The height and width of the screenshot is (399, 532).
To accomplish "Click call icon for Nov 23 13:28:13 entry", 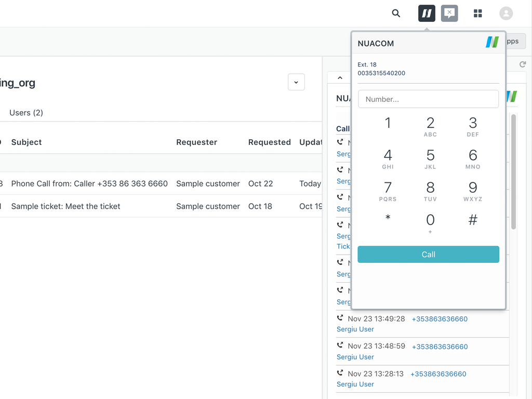I will pyautogui.click(x=340, y=373).
